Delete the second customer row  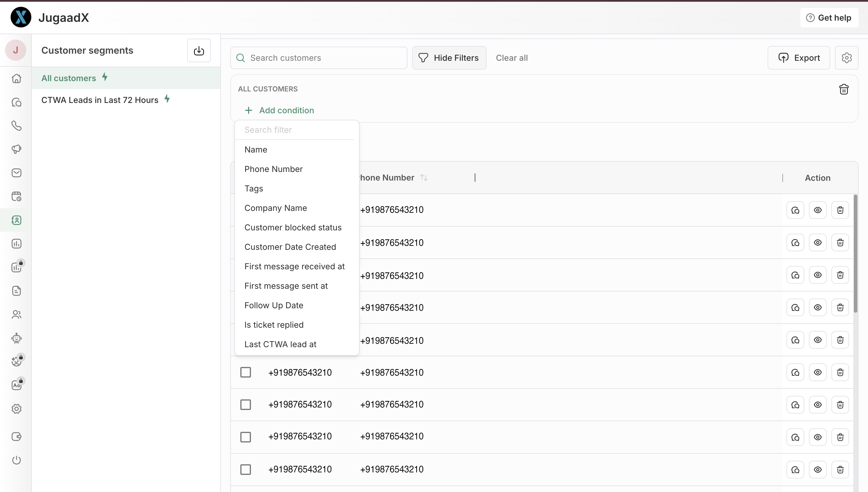[x=840, y=243]
